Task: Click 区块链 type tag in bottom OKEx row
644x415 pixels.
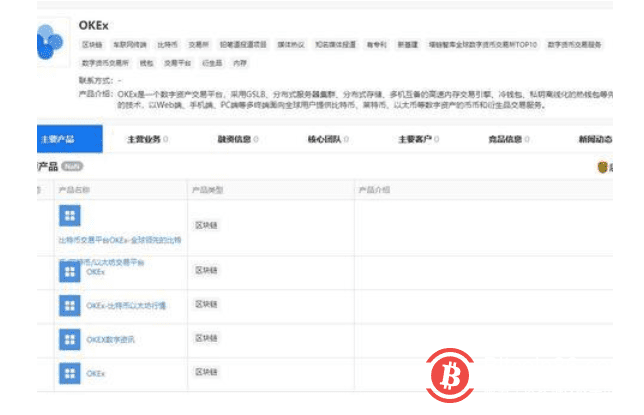Action: (206, 372)
